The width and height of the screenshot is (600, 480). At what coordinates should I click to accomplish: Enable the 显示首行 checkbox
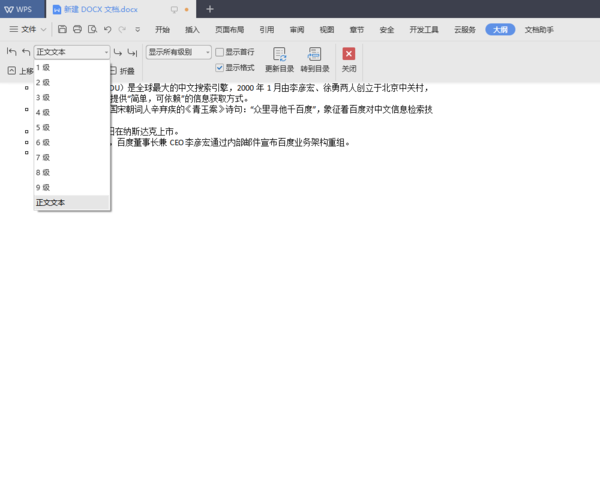tap(220, 52)
